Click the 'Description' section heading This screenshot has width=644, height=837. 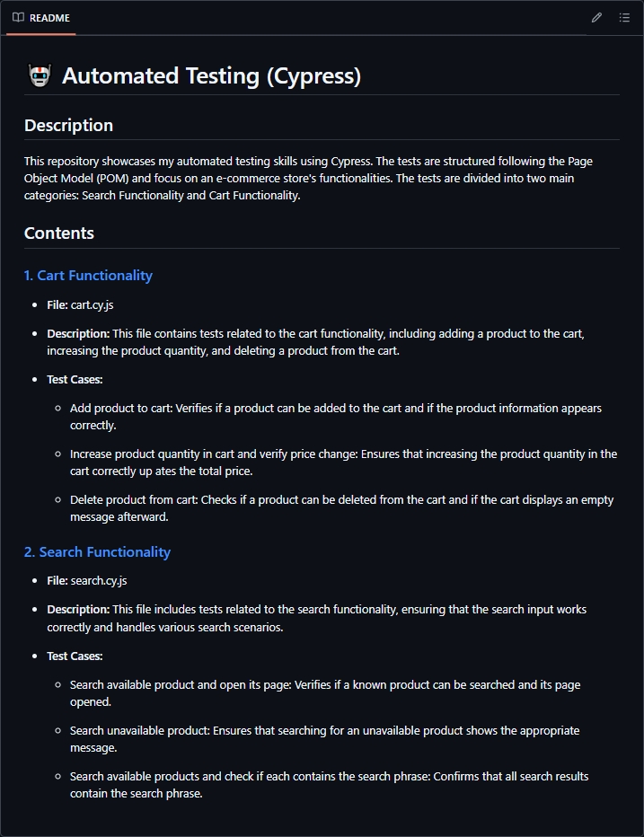[68, 126]
